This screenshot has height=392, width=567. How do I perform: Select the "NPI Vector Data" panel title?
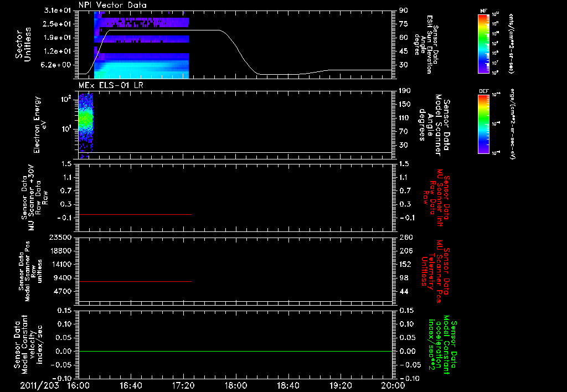click(x=112, y=5)
